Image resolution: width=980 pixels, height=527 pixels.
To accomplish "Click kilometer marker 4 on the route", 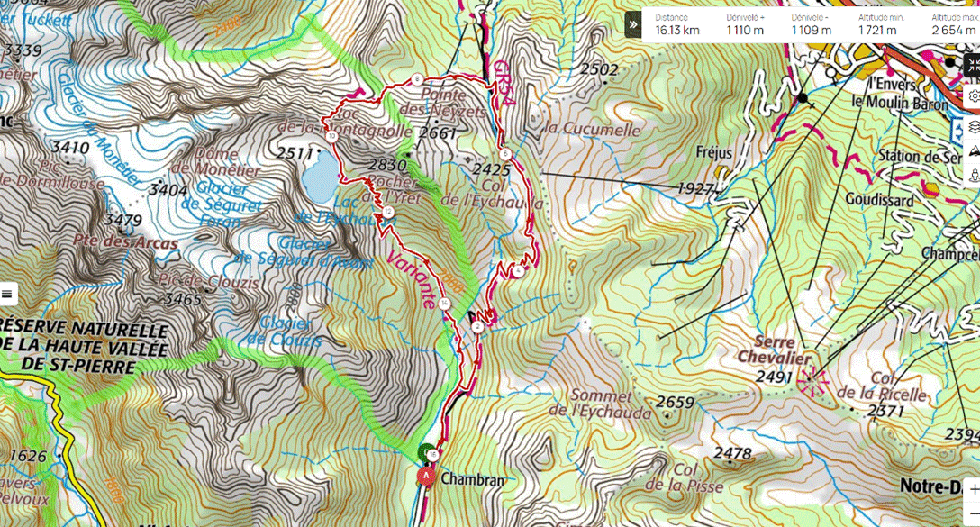I will (519, 271).
